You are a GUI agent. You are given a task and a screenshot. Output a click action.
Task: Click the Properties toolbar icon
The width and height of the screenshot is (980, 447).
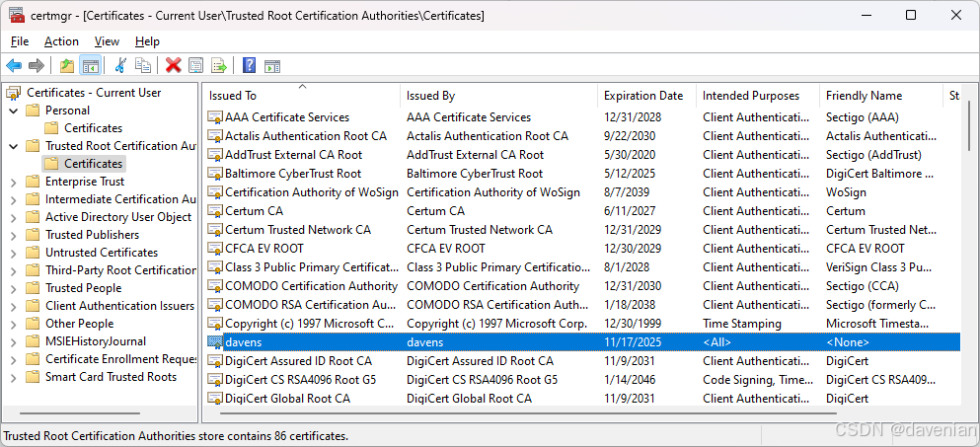click(x=196, y=65)
